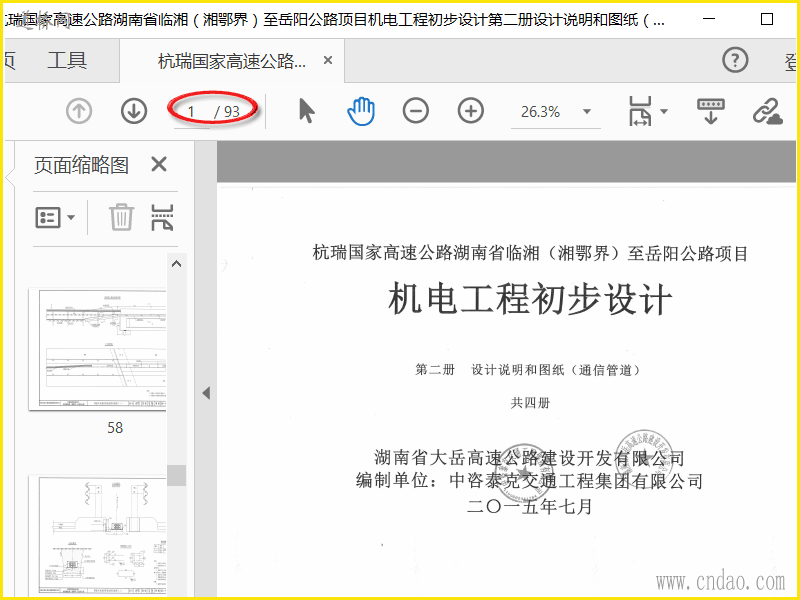Expand the page fit options arrow

[x=664, y=111]
